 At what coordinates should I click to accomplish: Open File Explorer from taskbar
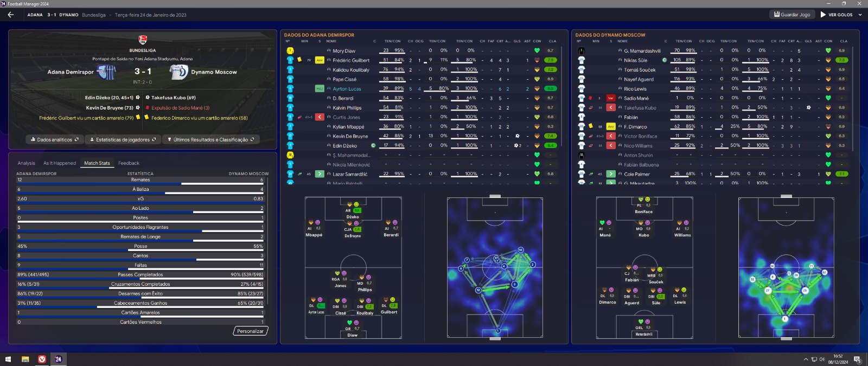(x=25, y=359)
